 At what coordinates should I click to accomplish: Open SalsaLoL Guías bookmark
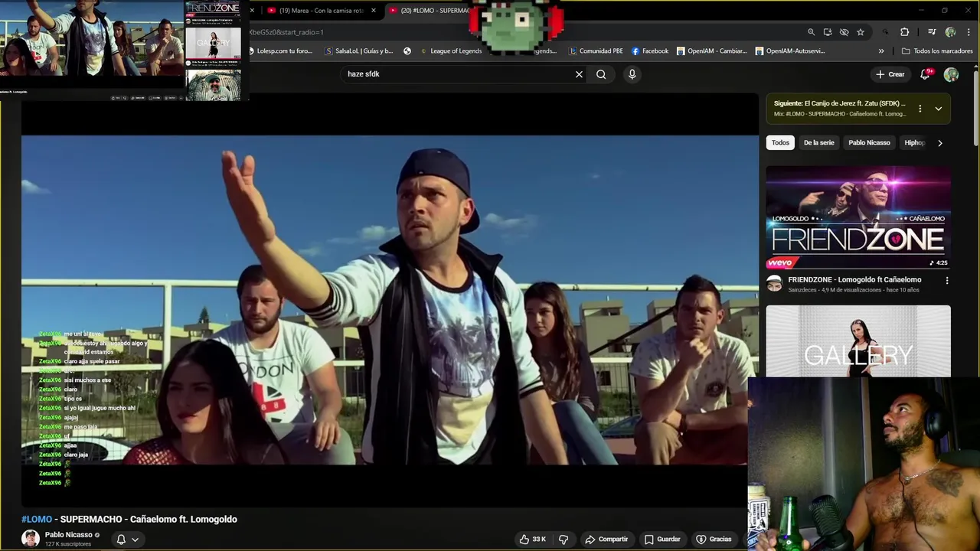tap(359, 51)
